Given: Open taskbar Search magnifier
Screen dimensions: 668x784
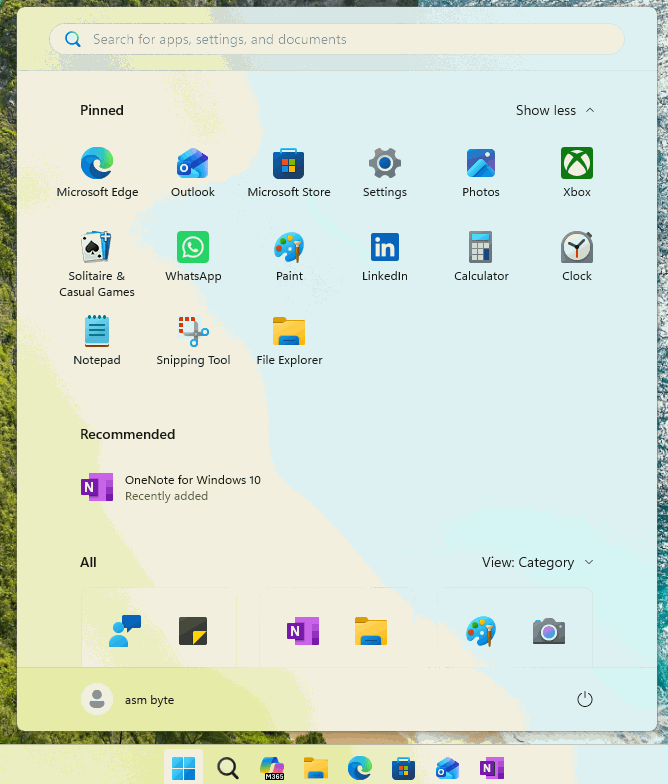Looking at the screenshot, I should coord(228,768).
